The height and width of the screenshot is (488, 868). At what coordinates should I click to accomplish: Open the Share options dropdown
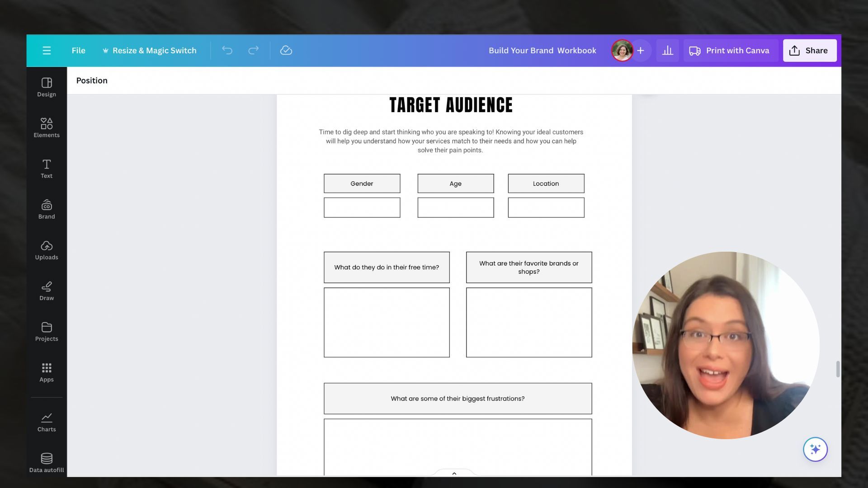click(809, 51)
